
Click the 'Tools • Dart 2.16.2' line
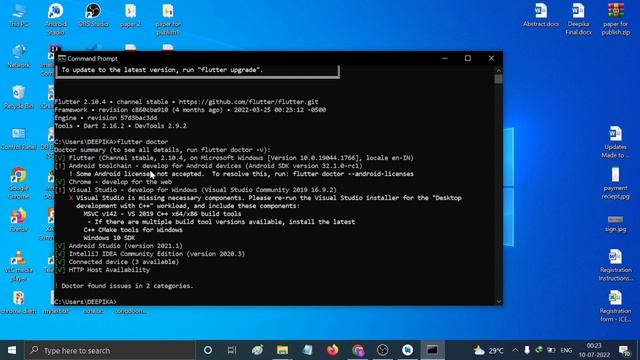(x=120, y=126)
